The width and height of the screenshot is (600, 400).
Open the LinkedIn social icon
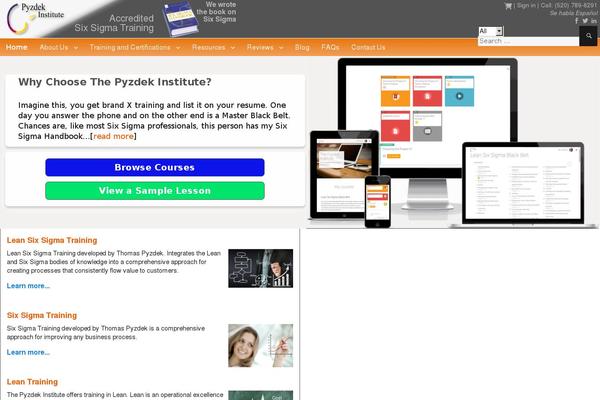tap(593, 21)
